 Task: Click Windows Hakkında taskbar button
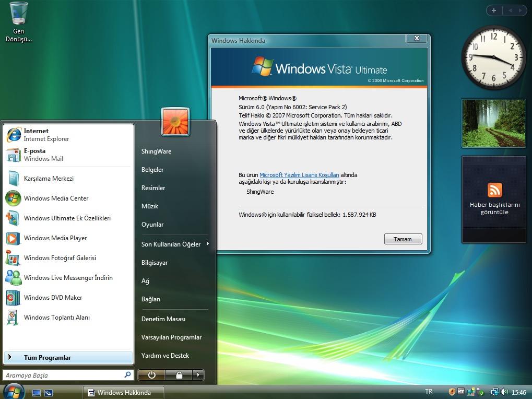[124, 393]
